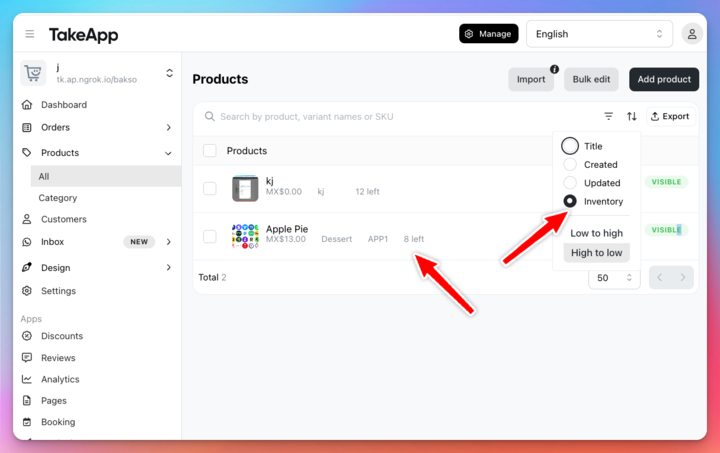Click the Analytics chart icon

click(x=27, y=379)
